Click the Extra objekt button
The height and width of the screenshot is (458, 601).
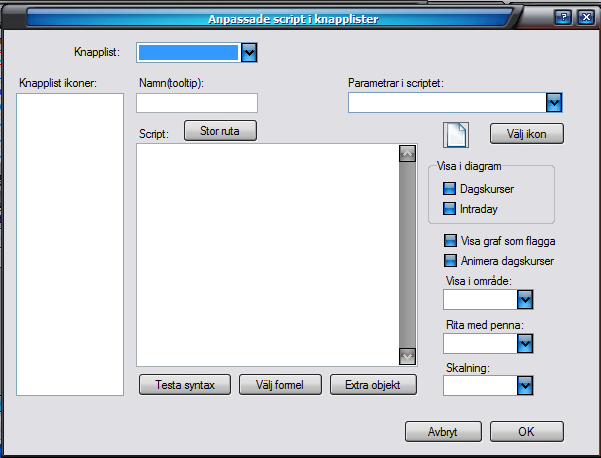[373, 384]
